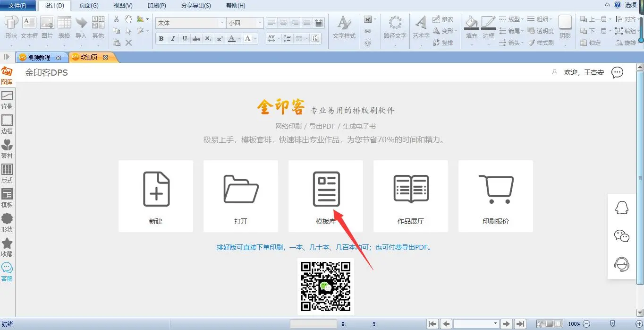The image size is (644, 330).
Task: Click the 新建 new document tile
Action: [156, 196]
